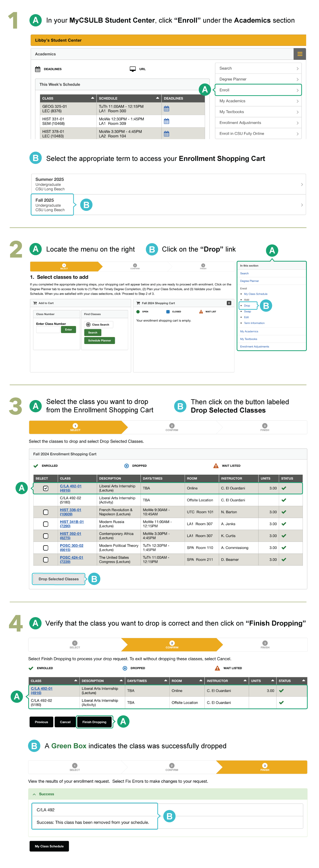Screen dimensions: 319x868
Task: Open deadlines calendar for HIST 378-01
Action: [166, 134]
